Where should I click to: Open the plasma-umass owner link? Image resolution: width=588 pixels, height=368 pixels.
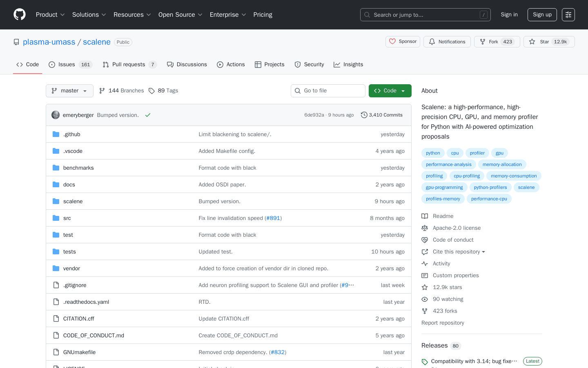[x=49, y=42]
